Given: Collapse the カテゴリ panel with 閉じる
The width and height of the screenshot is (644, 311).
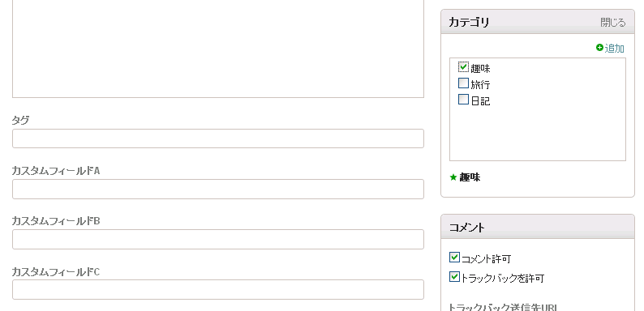Looking at the screenshot, I should click(613, 22).
